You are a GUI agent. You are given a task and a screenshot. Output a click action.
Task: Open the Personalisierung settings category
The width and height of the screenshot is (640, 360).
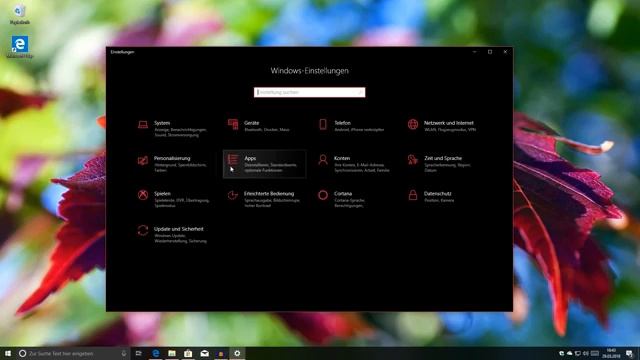[173, 164]
